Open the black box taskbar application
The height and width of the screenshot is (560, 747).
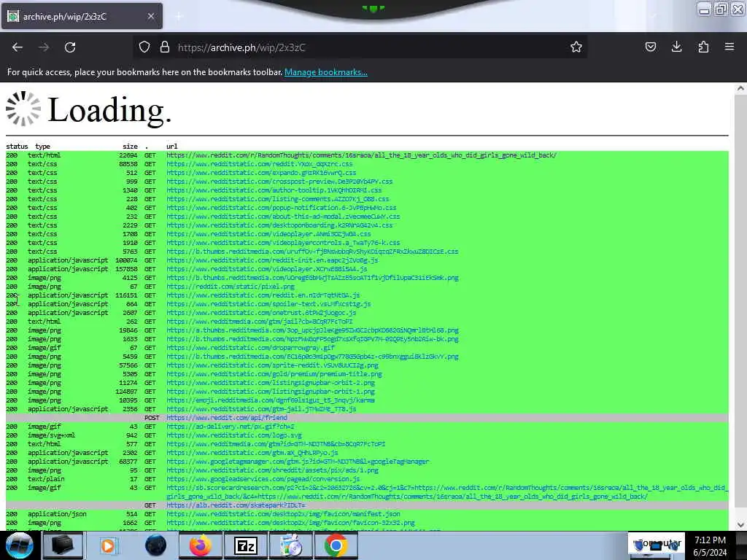tap(63, 545)
